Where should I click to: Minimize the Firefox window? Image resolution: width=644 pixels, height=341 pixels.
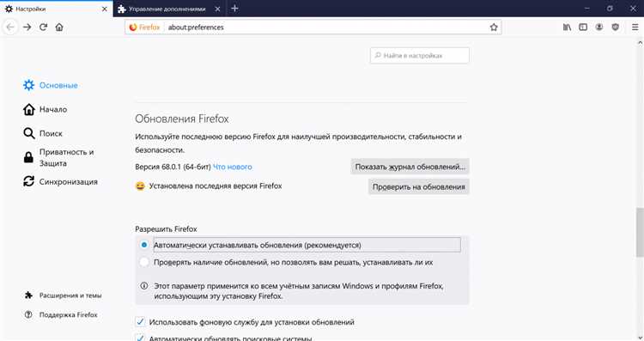click(x=587, y=9)
